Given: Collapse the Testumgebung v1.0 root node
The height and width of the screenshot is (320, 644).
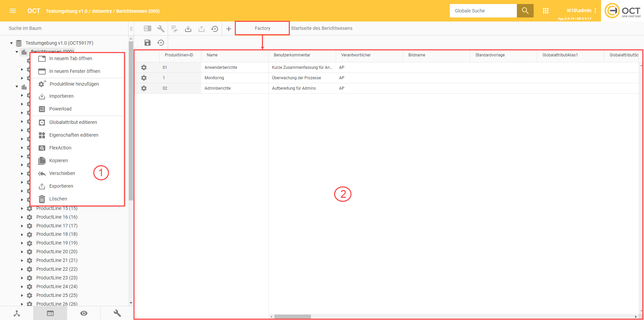Looking at the screenshot, I should (x=11, y=43).
